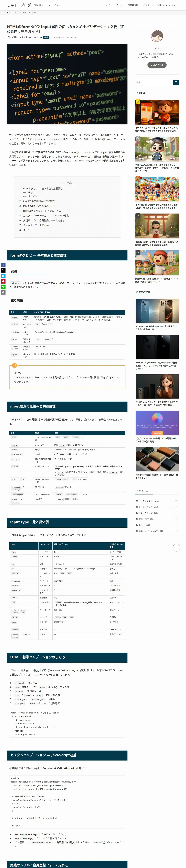Open the 体育祭の選手宣誓 article thumbnail
The width and height of the screenshot is (186, 868).
tap(157, 263)
